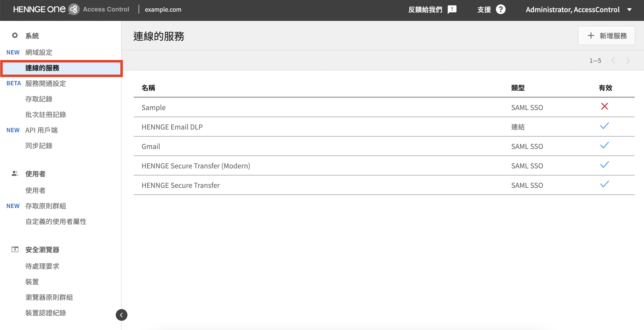Open 瀏覽器原則群組 in the sidebar

pos(49,297)
